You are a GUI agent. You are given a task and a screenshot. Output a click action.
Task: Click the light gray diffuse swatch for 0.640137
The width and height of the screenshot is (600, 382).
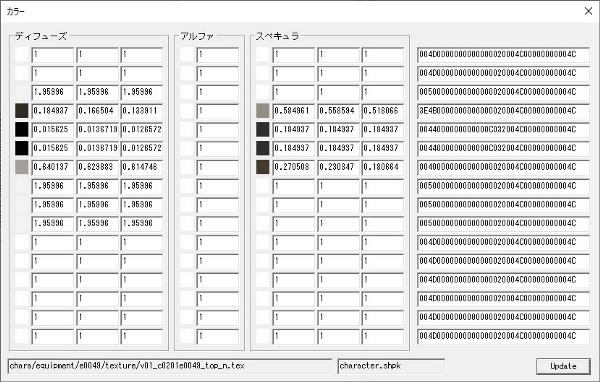(22, 167)
